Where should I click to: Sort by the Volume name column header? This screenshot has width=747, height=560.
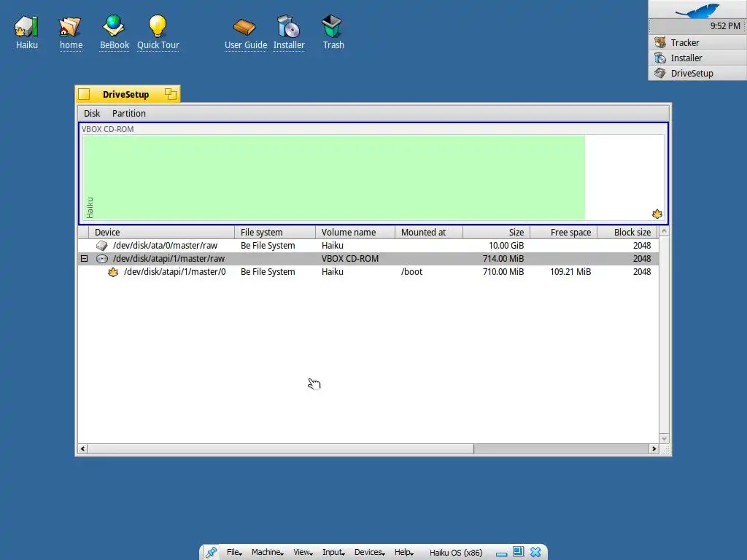click(355, 233)
